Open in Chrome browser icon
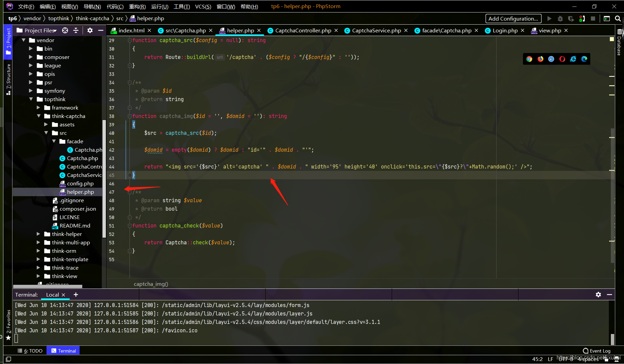Viewport: 624px width, 364px height. (529, 59)
